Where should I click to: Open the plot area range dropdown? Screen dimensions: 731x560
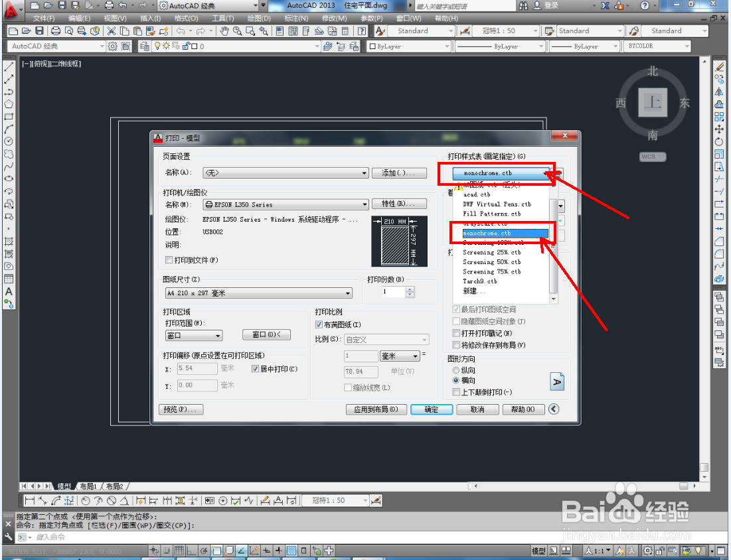(x=194, y=336)
